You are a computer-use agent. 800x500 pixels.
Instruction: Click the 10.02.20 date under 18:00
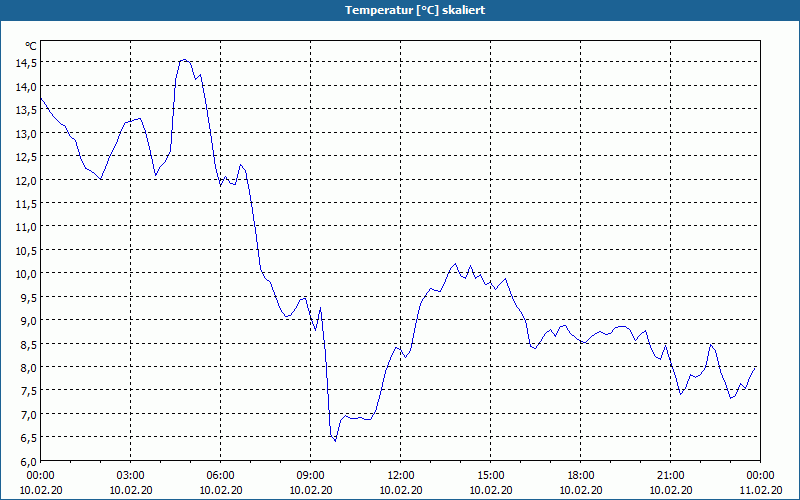(581, 490)
